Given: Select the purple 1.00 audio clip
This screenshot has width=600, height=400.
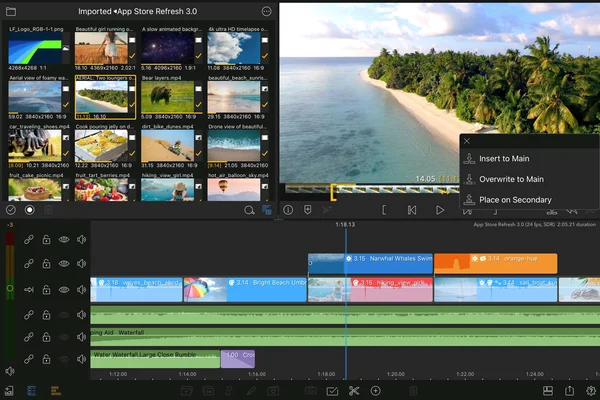Looking at the screenshot, I should (238, 359).
